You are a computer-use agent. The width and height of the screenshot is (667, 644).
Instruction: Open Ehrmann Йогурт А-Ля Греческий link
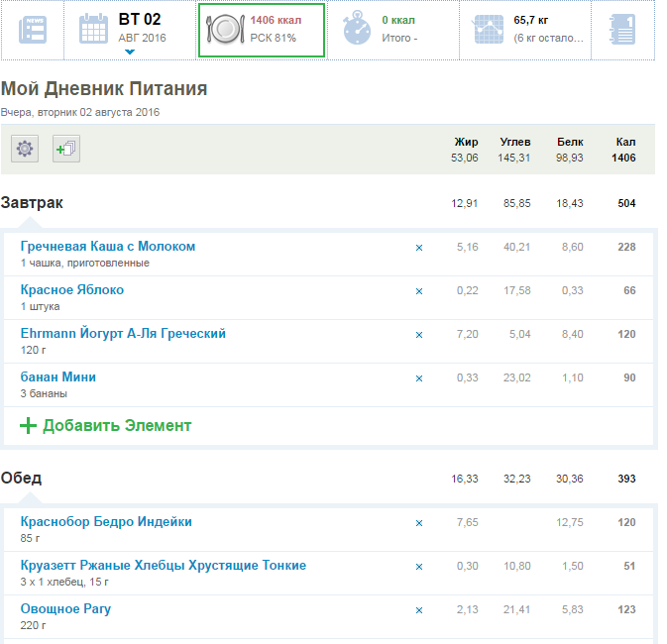coord(123,334)
